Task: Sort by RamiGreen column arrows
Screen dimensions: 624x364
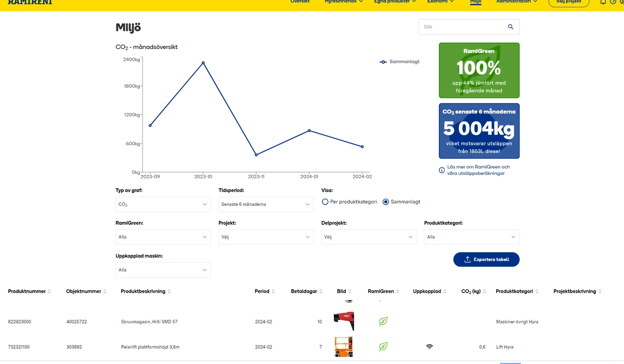Action: [x=398, y=291]
